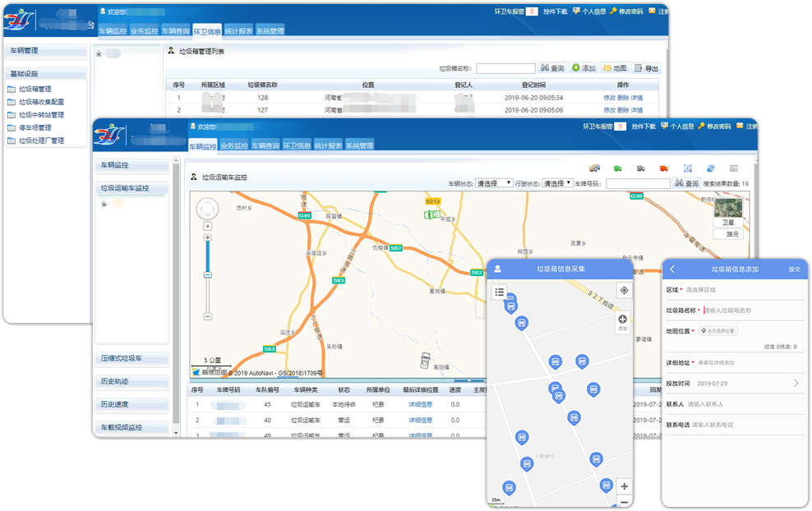Click the refresh icon above the map
The image size is (812, 511).
(710, 168)
